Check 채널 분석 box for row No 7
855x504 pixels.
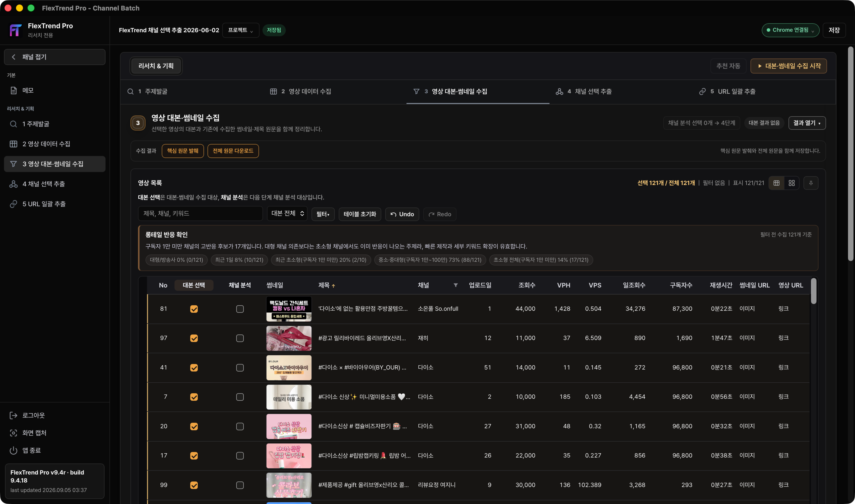click(x=240, y=397)
